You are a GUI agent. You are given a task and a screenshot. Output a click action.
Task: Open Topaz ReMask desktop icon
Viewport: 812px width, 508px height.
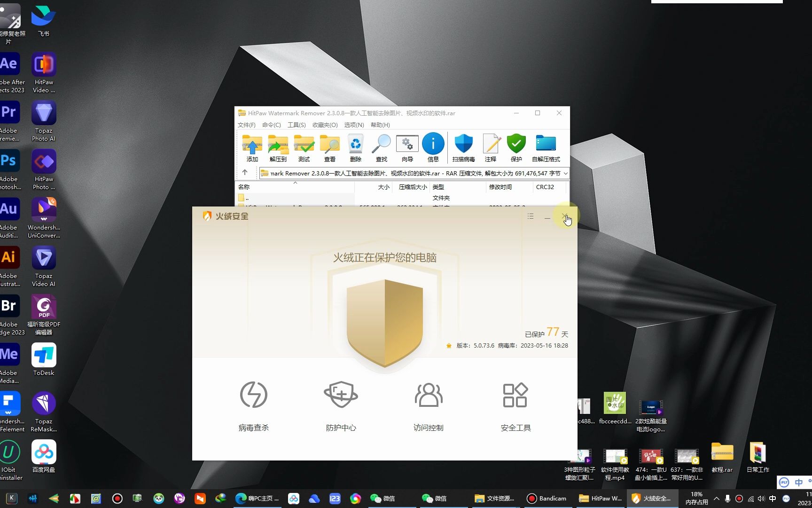[x=44, y=412]
